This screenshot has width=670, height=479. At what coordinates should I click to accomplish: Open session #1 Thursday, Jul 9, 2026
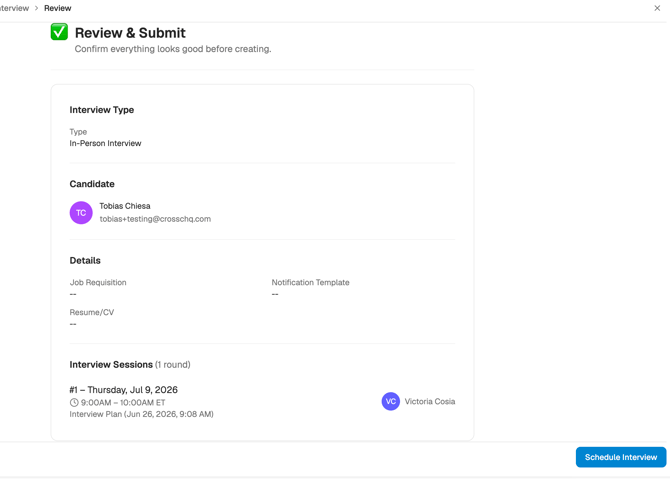[123, 390]
